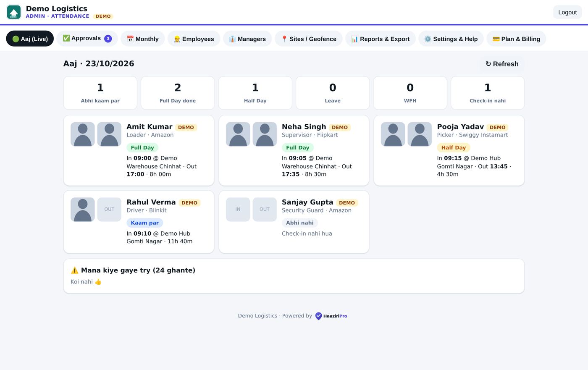Open Plan & Billing tab
This screenshot has width=588, height=370.
[516, 39]
